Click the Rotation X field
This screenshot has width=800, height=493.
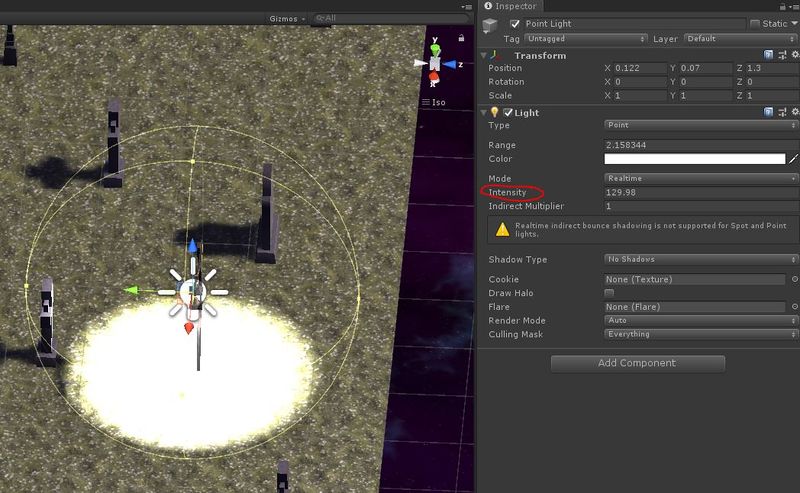[640, 82]
